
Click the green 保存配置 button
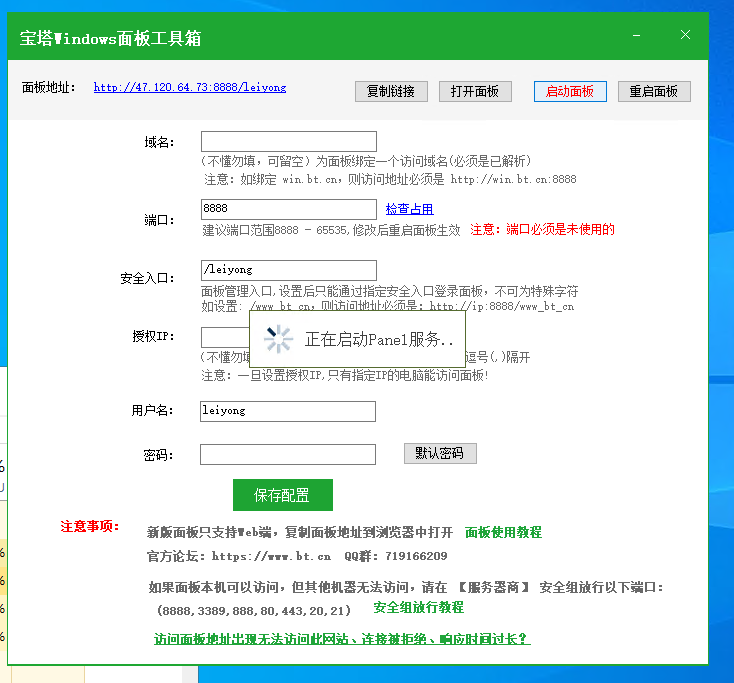[283, 495]
